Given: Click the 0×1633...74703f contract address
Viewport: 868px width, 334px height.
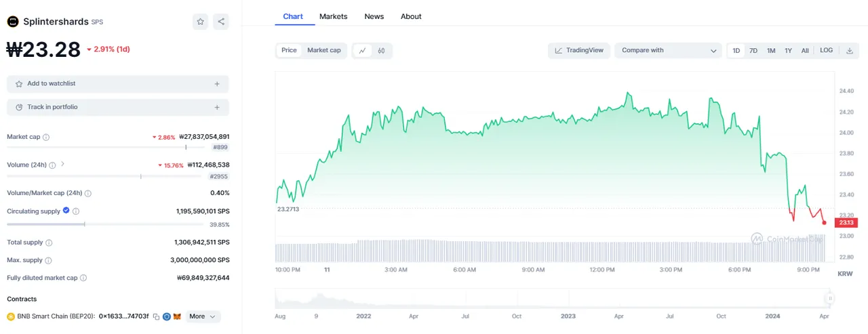Looking at the screenshot, I should [123, 316].
